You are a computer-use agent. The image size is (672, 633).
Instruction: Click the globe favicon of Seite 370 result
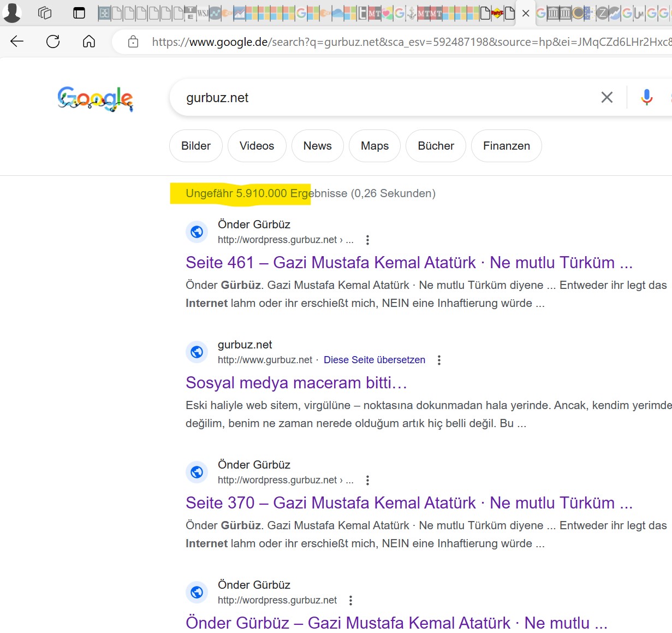click(x=197, y=472)
